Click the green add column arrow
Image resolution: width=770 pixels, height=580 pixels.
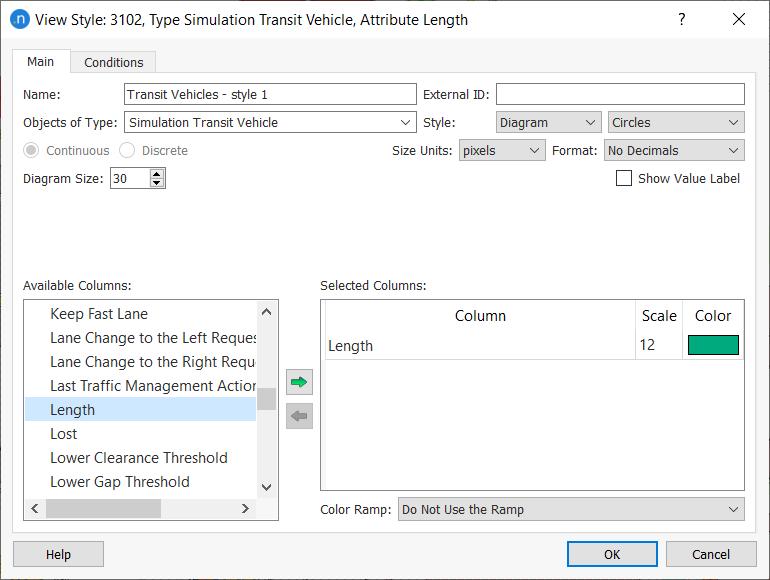pyautogui.click(x=299, y=381)
